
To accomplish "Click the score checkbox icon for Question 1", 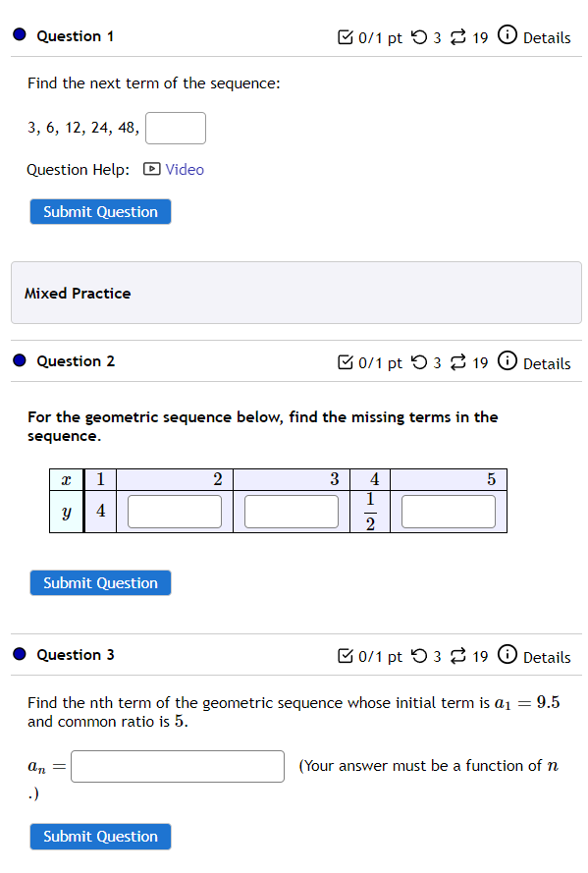I will pos(346,37).
